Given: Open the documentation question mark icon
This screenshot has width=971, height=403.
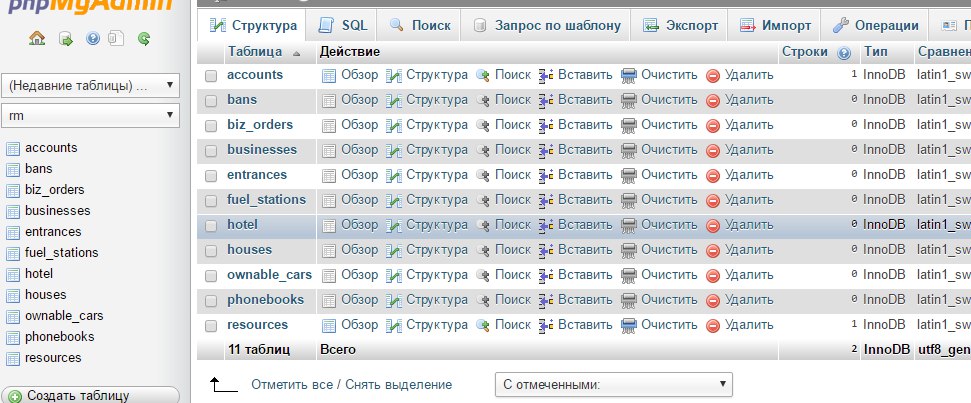Looking at the screenshot, I should (93, 39).
